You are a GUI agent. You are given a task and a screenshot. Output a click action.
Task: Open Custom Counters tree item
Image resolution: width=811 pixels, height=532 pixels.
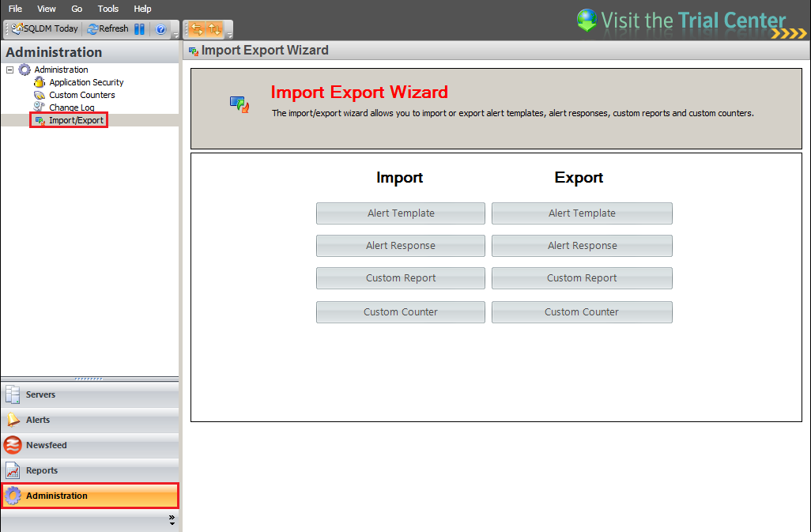tap(81, 95)
